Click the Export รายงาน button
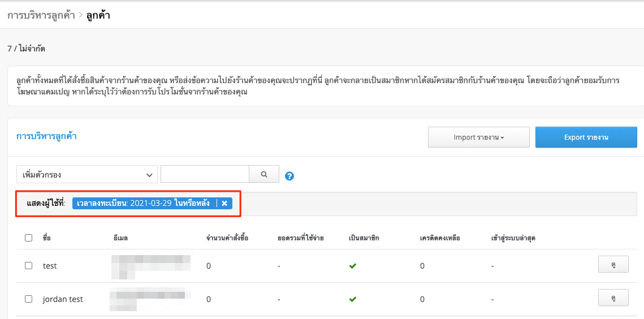The width and height of the screenshot is (644, 319). click(x=586, y=137)
